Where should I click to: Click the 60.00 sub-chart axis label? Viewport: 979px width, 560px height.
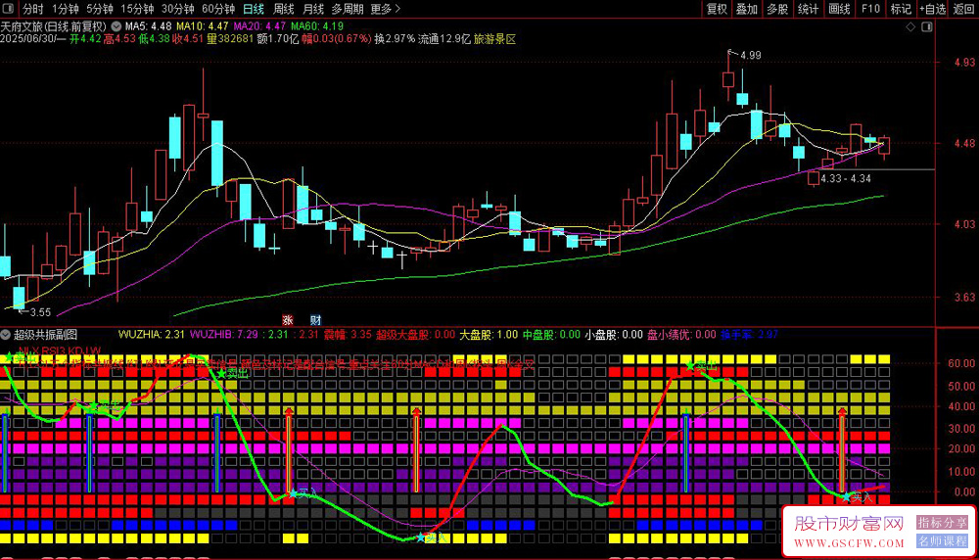(961, 362)
